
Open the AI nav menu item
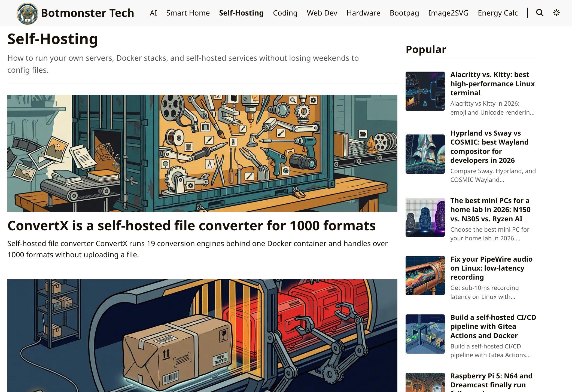pos(153,13)
